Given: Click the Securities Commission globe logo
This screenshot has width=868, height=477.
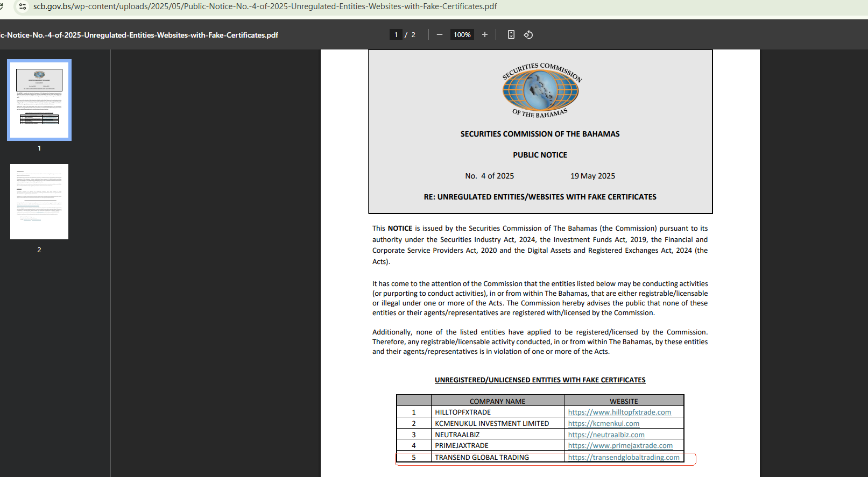Looking at the screenshot, I should pyautogui.click(x=541, y=90).
